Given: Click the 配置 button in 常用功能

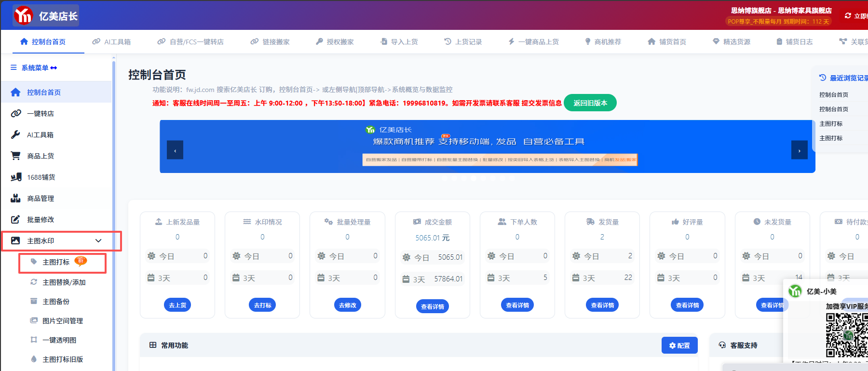Looking at the screenshot, I should tap(679, 345).
